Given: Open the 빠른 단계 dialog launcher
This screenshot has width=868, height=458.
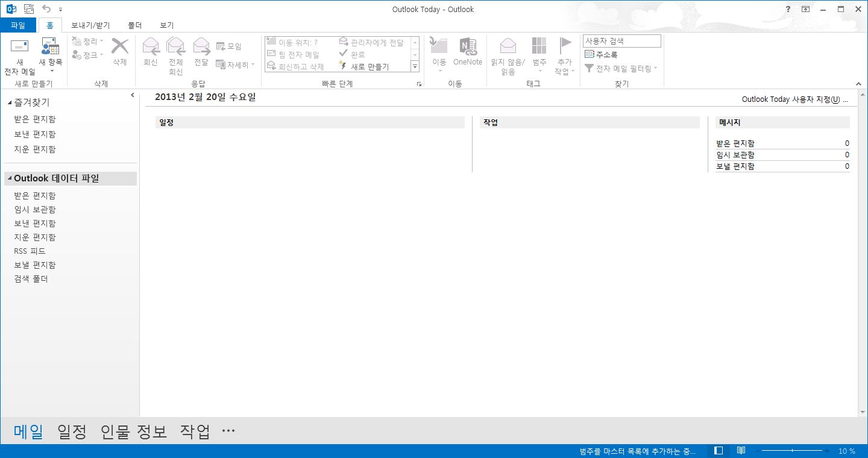Looking at the screenshot, I should (x=420, y=84).
